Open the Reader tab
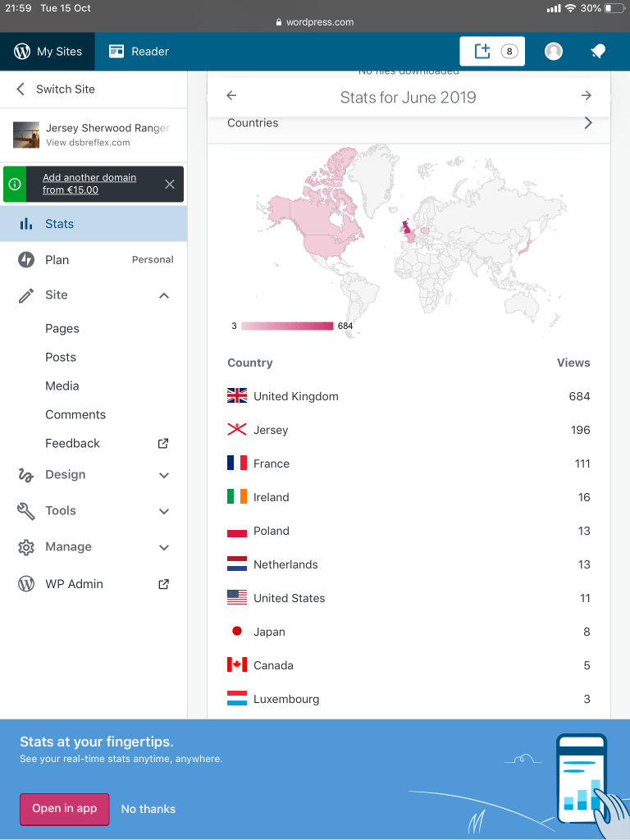This screenshot has height=840, width=630. coord(139,52)
